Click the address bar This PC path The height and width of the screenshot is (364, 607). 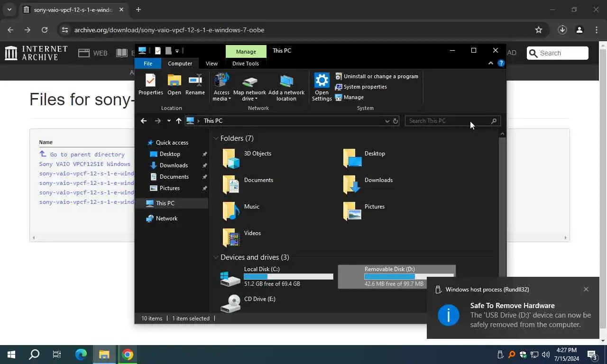pos(213,121)
